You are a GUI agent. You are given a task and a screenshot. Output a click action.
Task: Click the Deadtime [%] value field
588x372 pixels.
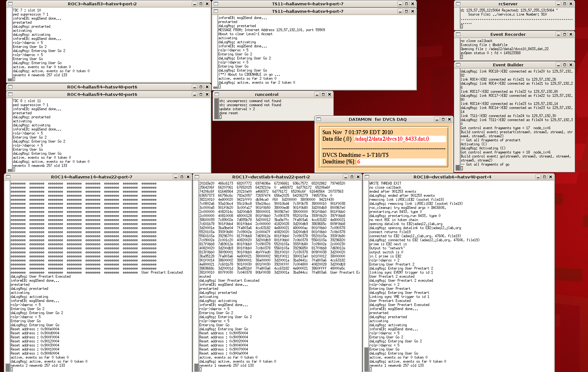coord(401,162)
